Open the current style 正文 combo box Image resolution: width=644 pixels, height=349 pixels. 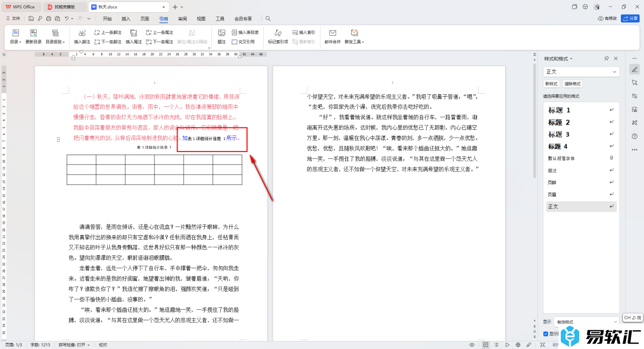point(581,72)
